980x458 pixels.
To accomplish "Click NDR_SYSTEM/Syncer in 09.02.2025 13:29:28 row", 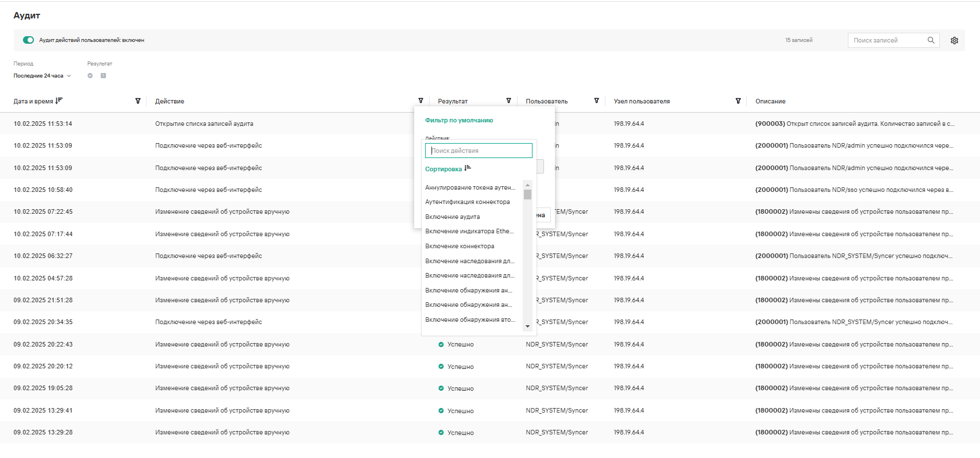I will [557, 432].
